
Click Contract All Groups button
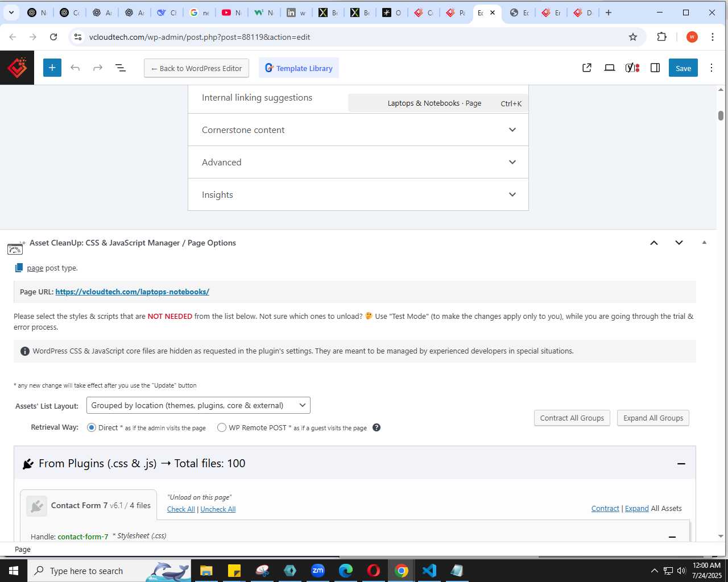[x=572, y=418]
